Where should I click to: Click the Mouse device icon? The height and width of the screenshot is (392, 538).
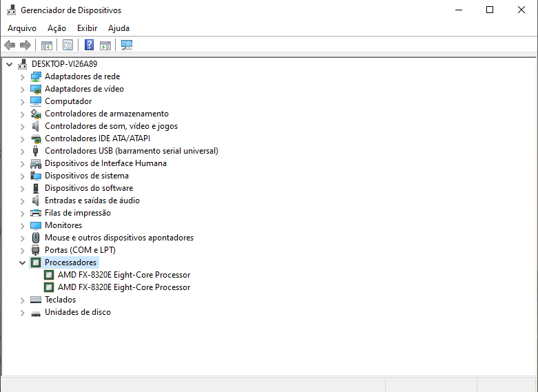(x=36, y=238)
